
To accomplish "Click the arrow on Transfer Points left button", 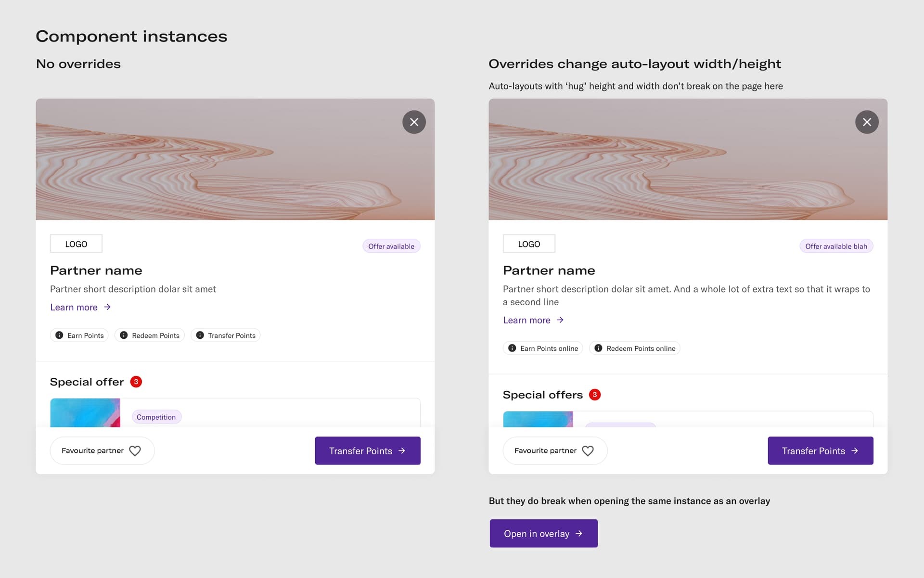I will pyautogui.click(x=403, y=450).
